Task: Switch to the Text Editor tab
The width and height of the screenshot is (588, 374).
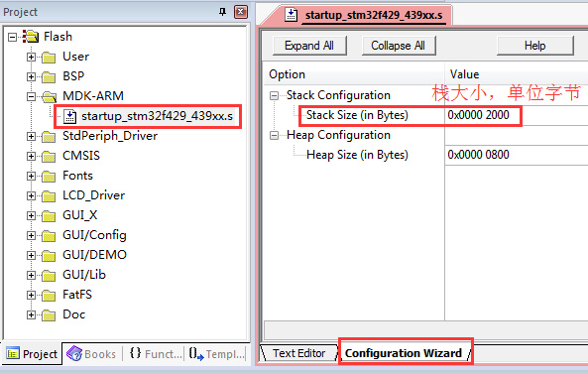Action: tap(298, 353)
